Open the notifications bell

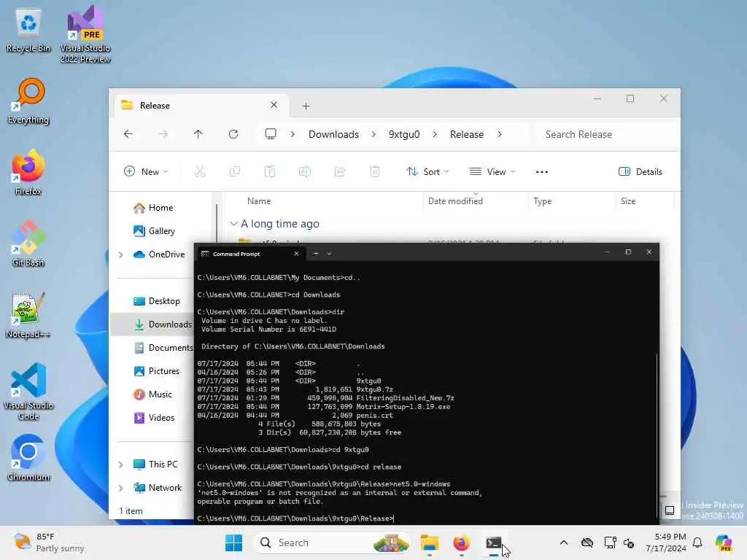coord(697,542)
